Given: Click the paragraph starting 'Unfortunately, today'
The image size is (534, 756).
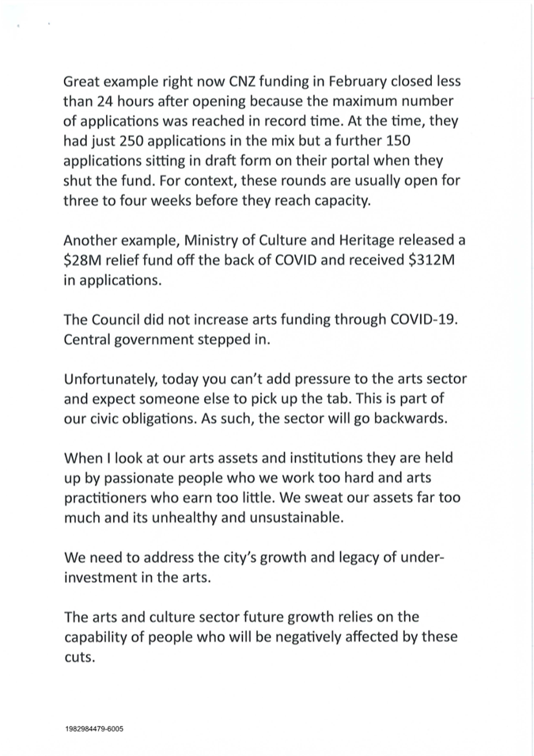Looking at the screenshot, I should click(x=265, y=398).
